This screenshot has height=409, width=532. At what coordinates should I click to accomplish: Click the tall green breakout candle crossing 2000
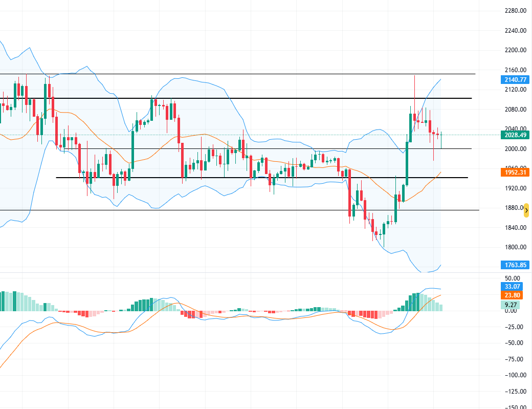click(407, 163)
